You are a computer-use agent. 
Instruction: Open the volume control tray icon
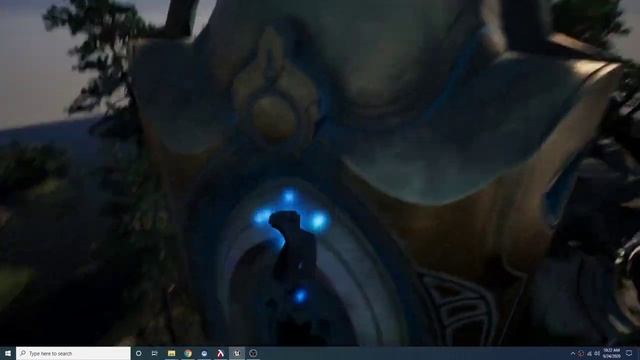(x=597, y=353)
